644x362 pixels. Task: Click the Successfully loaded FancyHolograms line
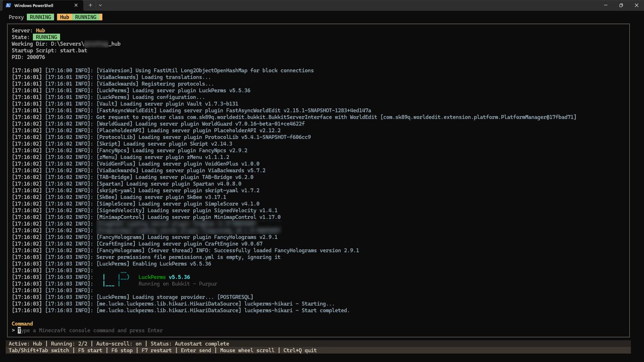point(186,250)
